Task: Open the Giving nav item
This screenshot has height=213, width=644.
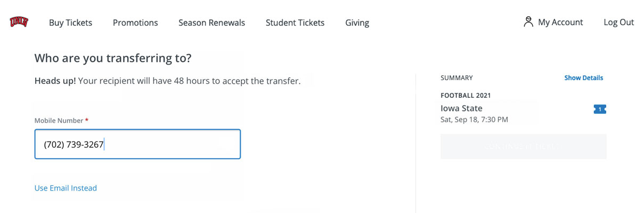Action: 357,22
